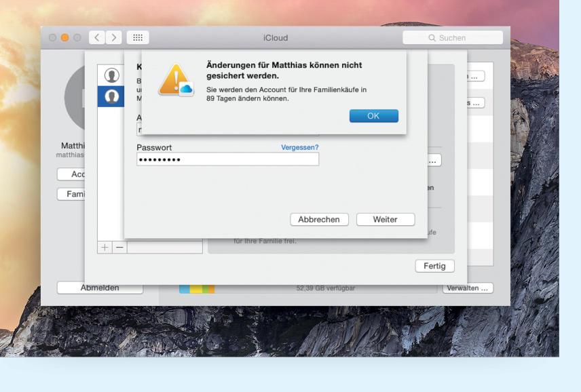
Task: Select the highlighted family member avatar
Action: (x=111, y=96)
